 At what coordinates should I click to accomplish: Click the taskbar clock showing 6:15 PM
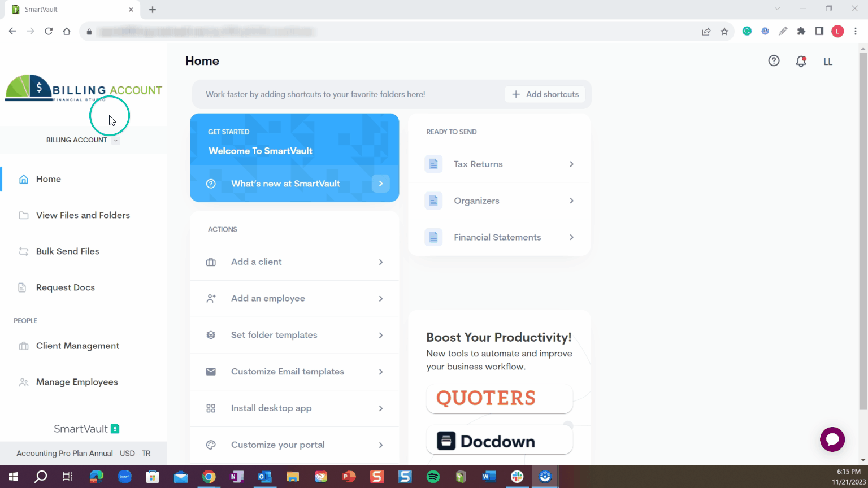[x=849, y=472]
